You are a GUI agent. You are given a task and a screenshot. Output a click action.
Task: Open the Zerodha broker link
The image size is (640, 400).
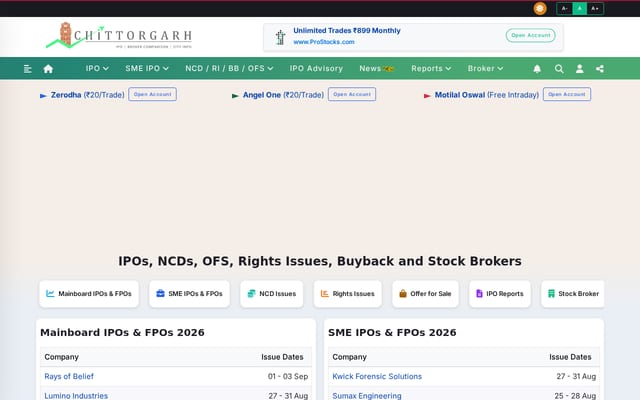tap(87, 95)
